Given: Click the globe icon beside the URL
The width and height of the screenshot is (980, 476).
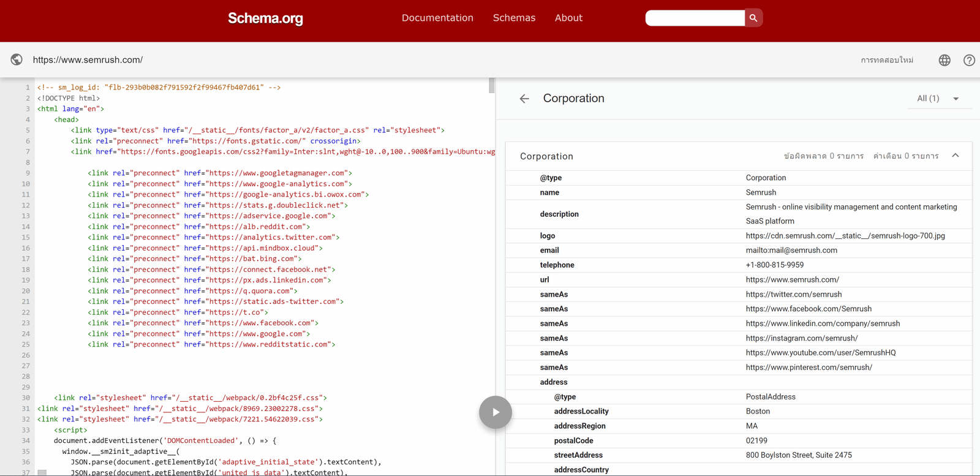Looking at the screenshot, I should click(x=17, y=59).
